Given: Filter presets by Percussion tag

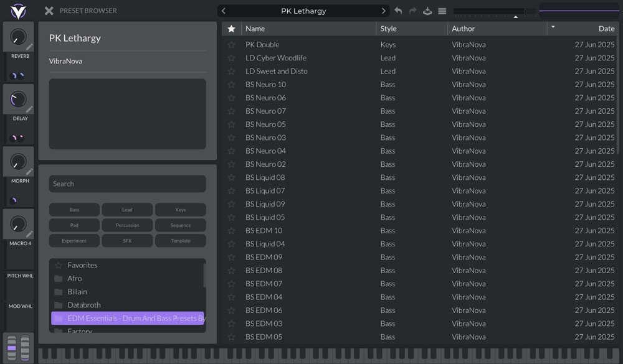Looking at the screenshot, I should (127, 225).
